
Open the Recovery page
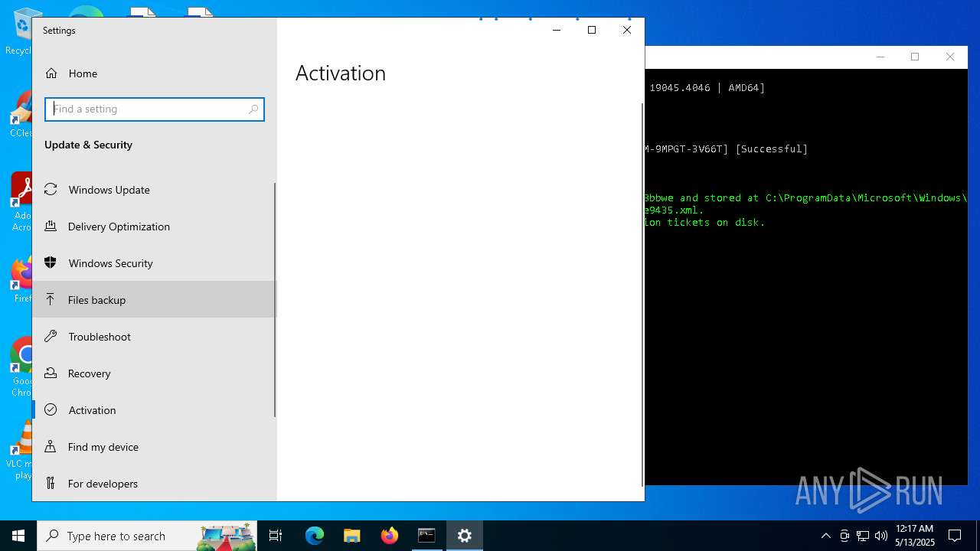[153, 373]
